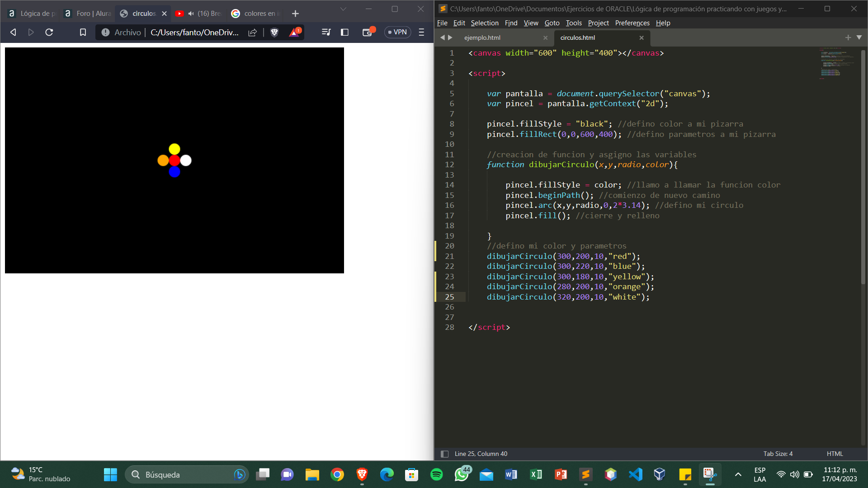Open a new browser tab

click(295, 14)
